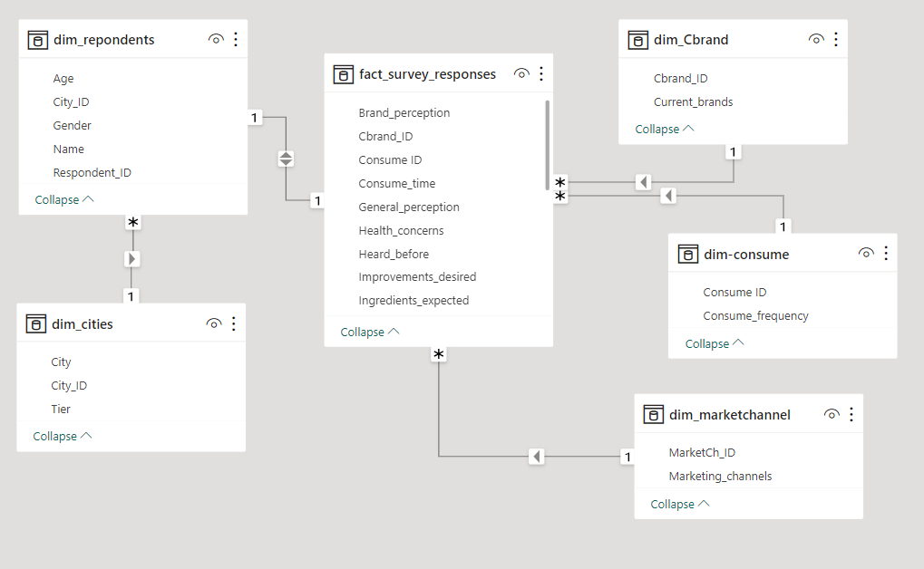Collapse the fact_survey_responses table
Image resolution: width=924 pixels, height=569 pixels.
(368, 332)
